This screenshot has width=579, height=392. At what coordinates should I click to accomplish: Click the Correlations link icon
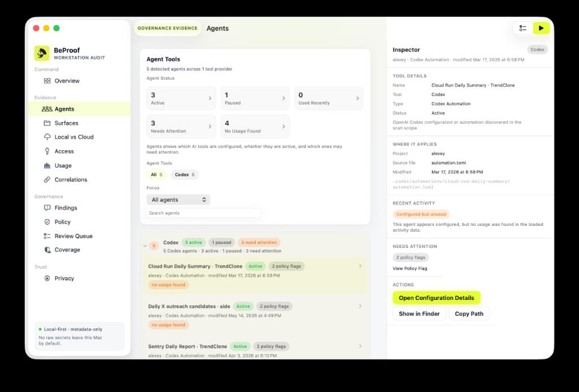[x=47, y=180]
